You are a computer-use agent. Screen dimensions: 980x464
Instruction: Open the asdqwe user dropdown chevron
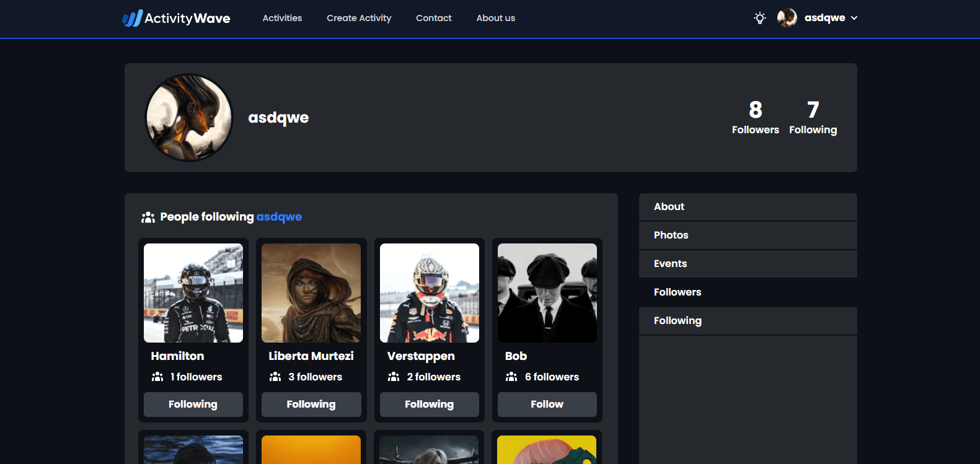[854, 18]
